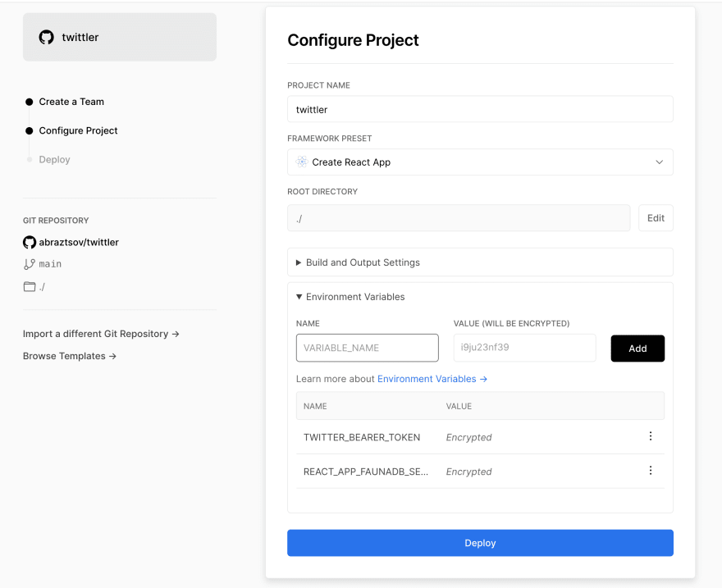Click the Root Directory path field

pos(459,218)
